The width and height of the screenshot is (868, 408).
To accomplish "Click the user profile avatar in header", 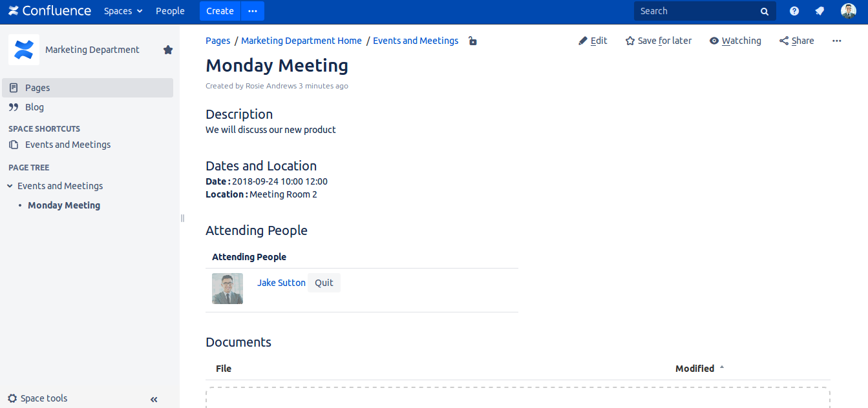I will pos(848,11).
